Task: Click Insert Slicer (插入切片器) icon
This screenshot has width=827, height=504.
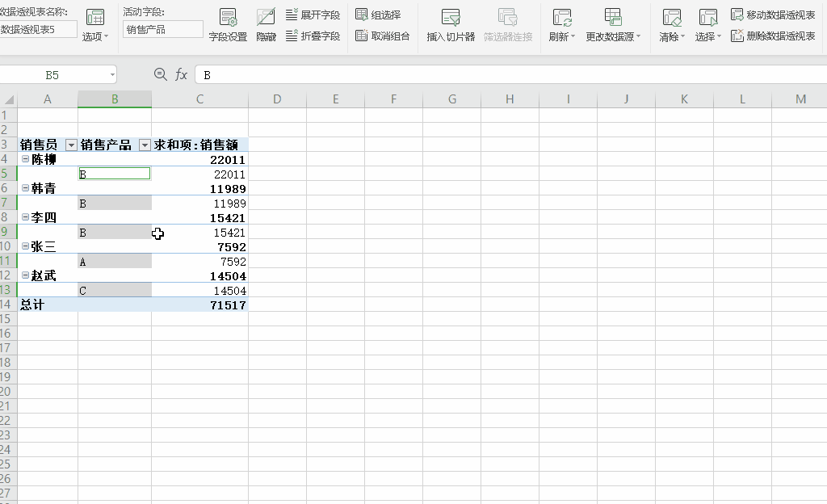Action: tap(451, 24)
